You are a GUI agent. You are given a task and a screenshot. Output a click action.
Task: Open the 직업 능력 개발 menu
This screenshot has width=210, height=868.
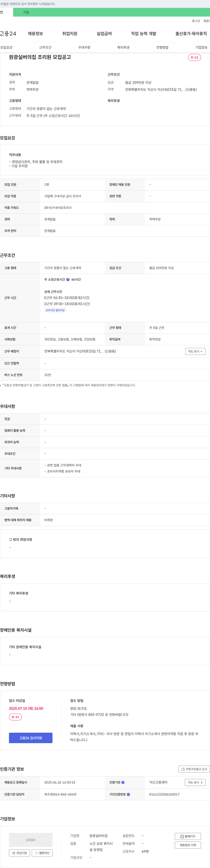point(143,34)
